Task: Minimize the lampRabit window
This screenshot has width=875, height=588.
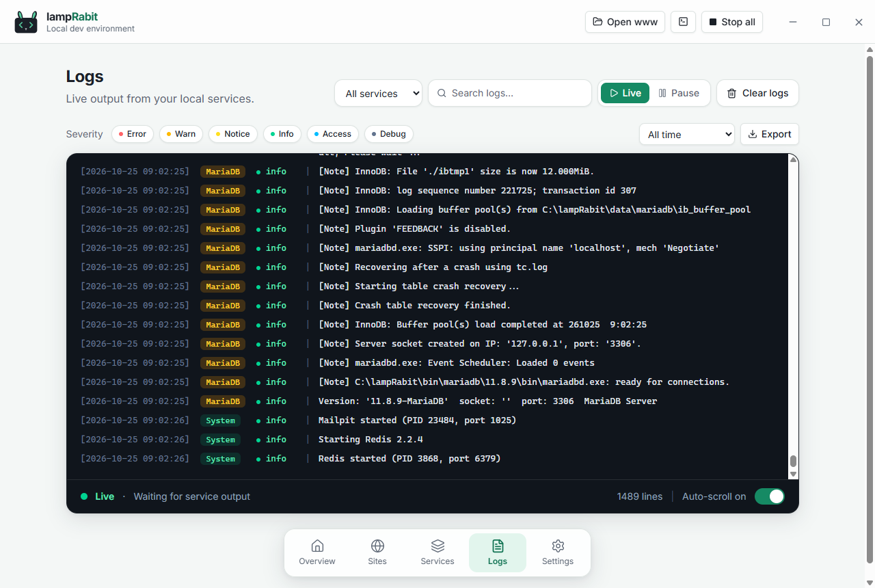Action: 793,22
